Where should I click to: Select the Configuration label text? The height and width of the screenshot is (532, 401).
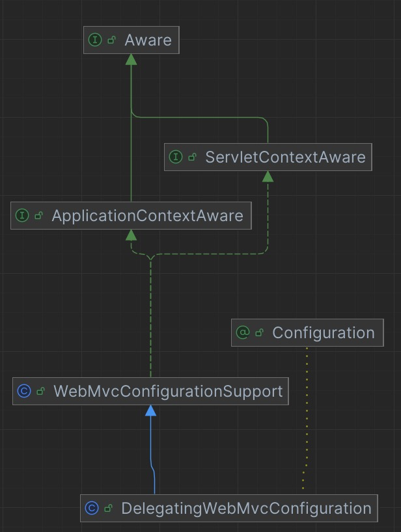point(324,333)
